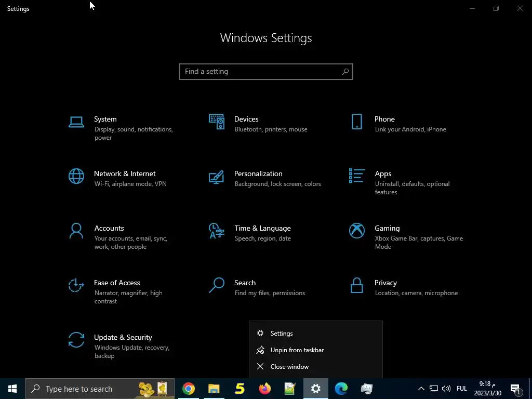The width and height of the screenshot is (532, 399).
Task: Select Close window in jump list
Action: coord(315,367)
